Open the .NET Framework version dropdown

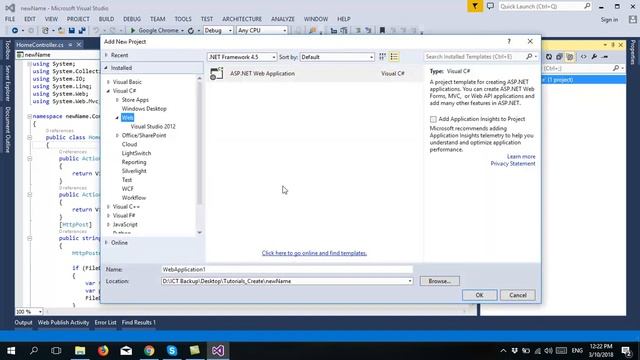242,57
